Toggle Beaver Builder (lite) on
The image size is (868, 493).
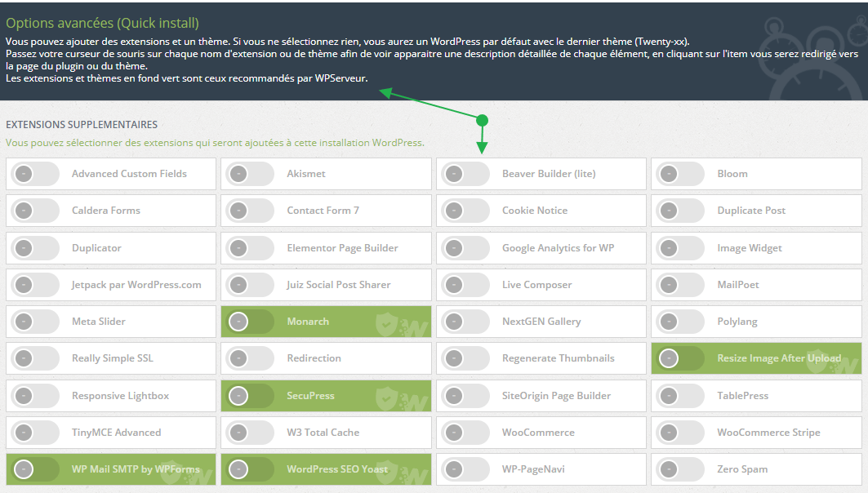(465, 174)
